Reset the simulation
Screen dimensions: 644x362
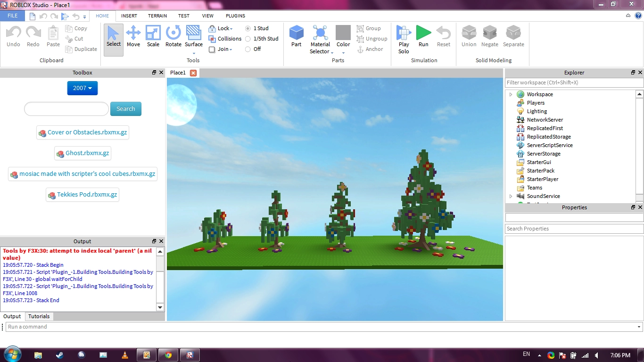tap(444, 36)
